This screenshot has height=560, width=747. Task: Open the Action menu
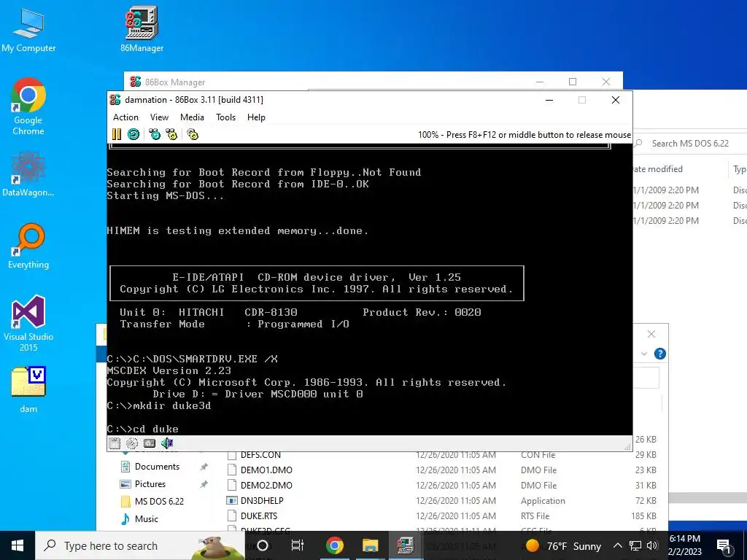point(125,117)
